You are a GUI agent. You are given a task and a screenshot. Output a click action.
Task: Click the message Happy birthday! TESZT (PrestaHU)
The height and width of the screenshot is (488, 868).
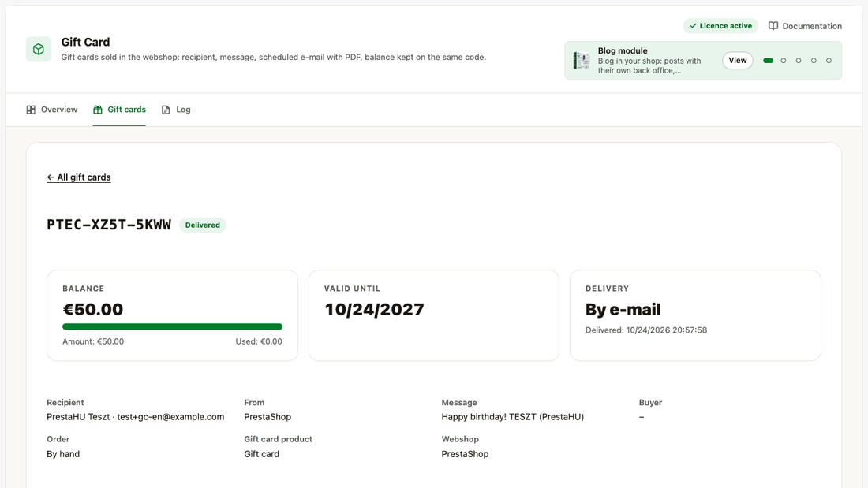tap(513, 416)
